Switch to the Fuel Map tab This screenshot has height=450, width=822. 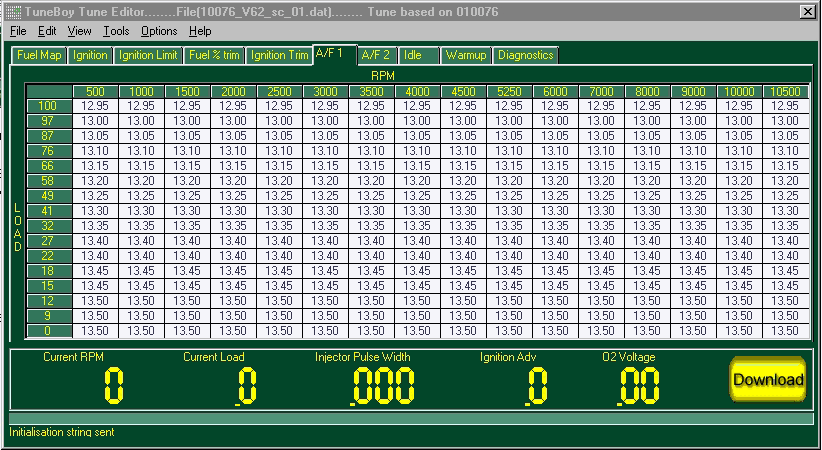pos(39,55)
